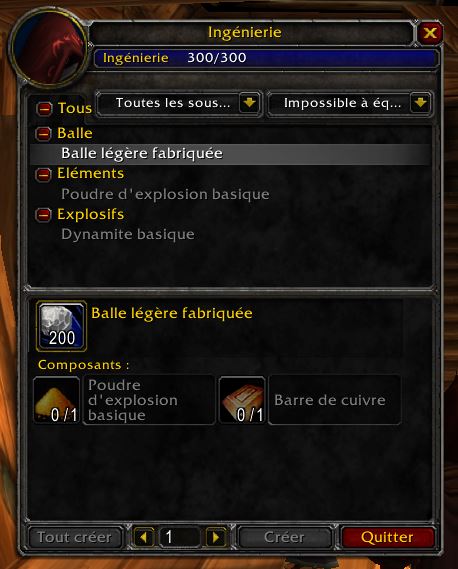Viewport: 458px width, 569px height.
Task: Click the craft quantity input field
Action: [180, 537]
